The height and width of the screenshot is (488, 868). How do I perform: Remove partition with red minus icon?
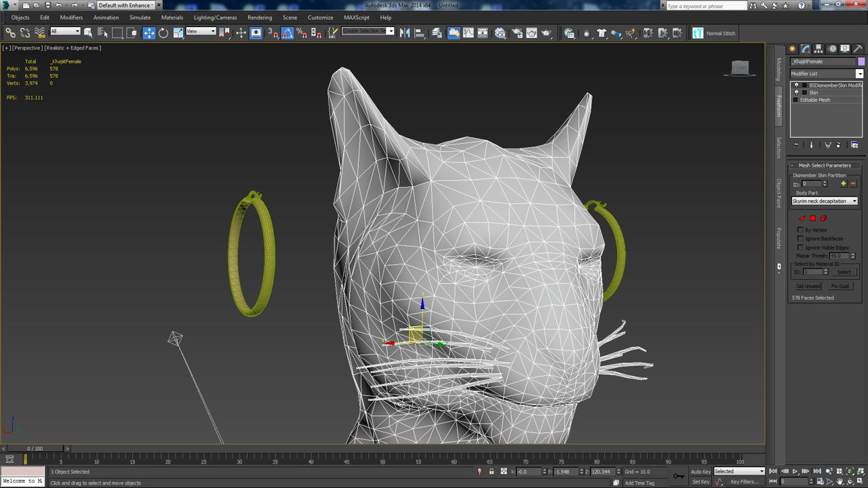click(x=853, y=184)
